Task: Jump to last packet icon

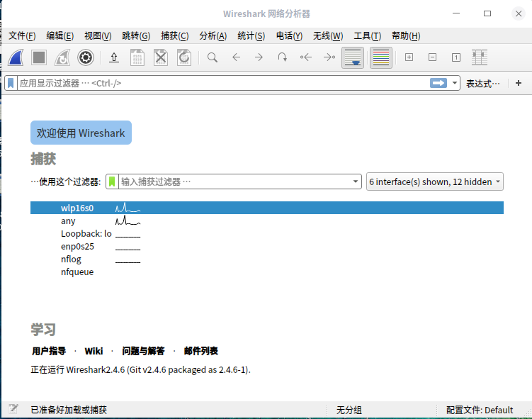Action: click(329, 57)
